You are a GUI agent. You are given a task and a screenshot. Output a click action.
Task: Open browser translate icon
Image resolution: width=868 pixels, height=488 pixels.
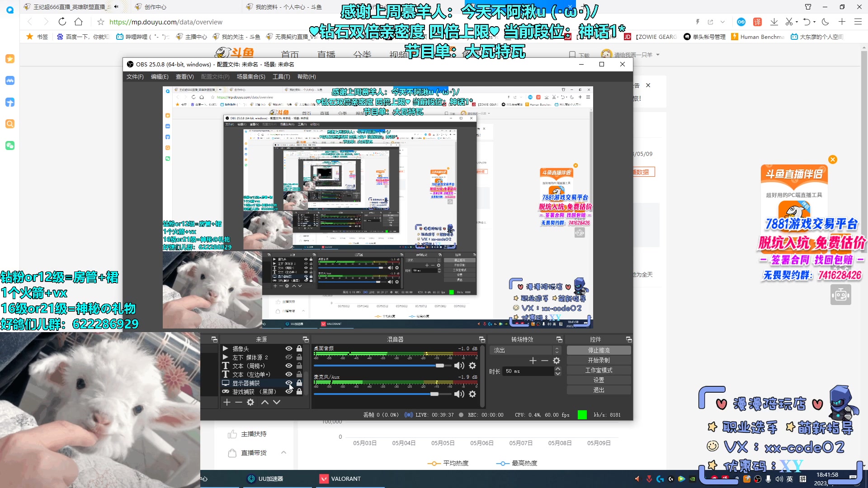coord(757,22)
